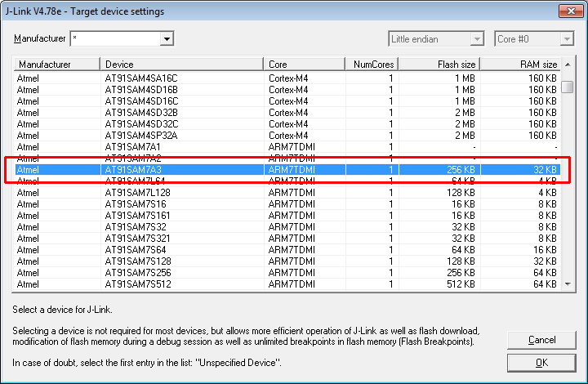
Task: Select device AT91SAM7S16 row
Action: click(x=287, y=204)
